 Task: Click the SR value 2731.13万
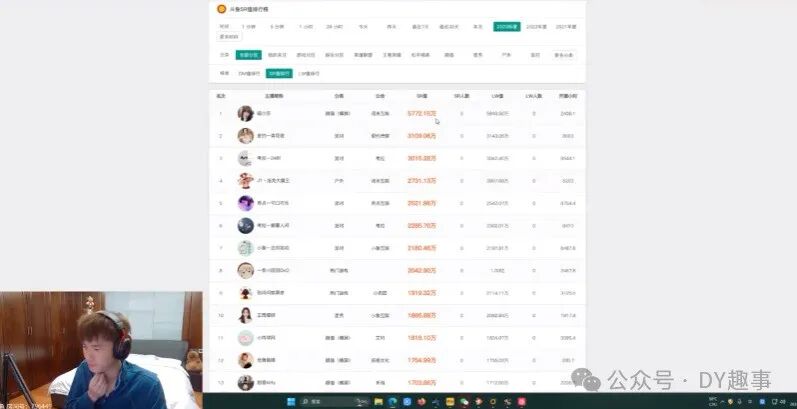coord(421,180)
